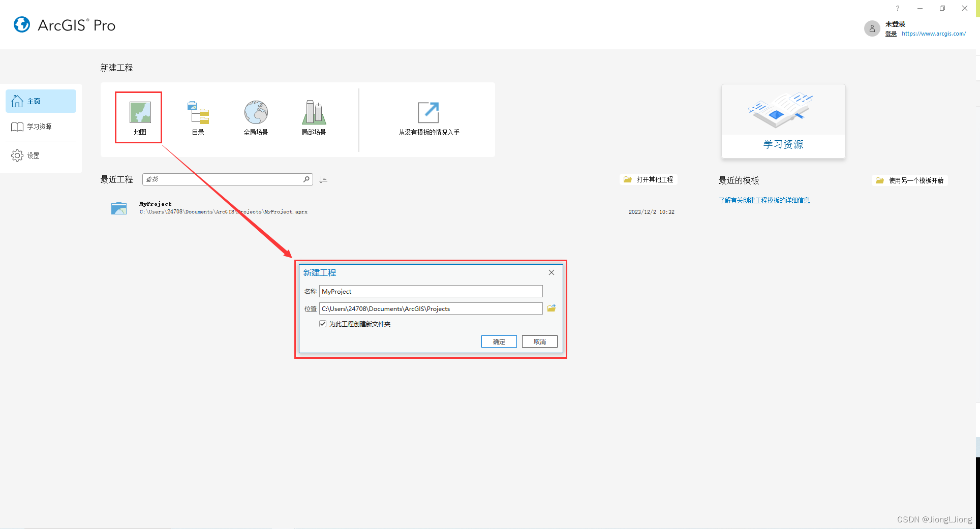Image resolution: width=980 pixels, height=529 pixels.
Task: Open the Learning Resources (学习资源) card
Action: (783, 121)
